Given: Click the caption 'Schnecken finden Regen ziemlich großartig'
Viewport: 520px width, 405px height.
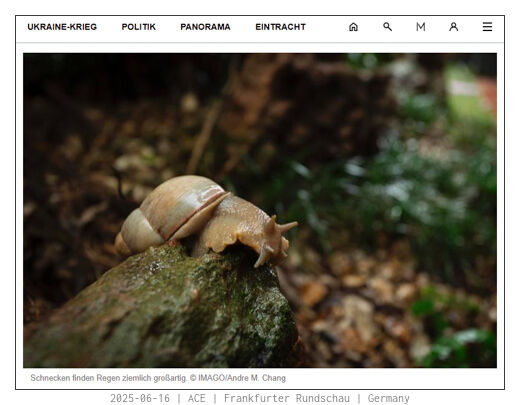Looking at the screenshot, I should click(x=109, y=378).
